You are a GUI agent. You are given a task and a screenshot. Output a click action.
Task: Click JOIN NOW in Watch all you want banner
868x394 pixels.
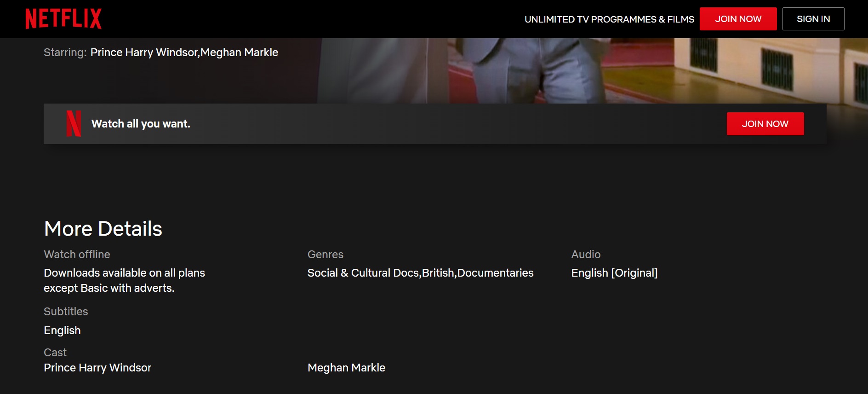tap(765, 124)
